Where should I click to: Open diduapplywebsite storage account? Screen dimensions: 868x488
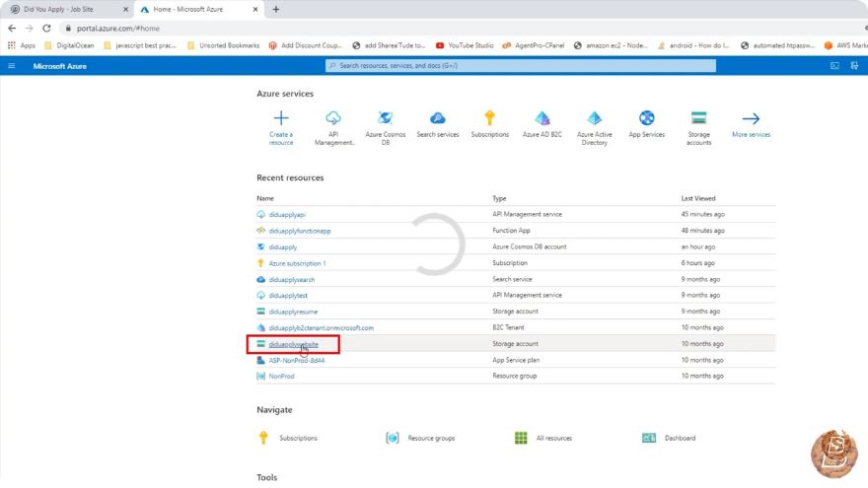click(293, 344)
